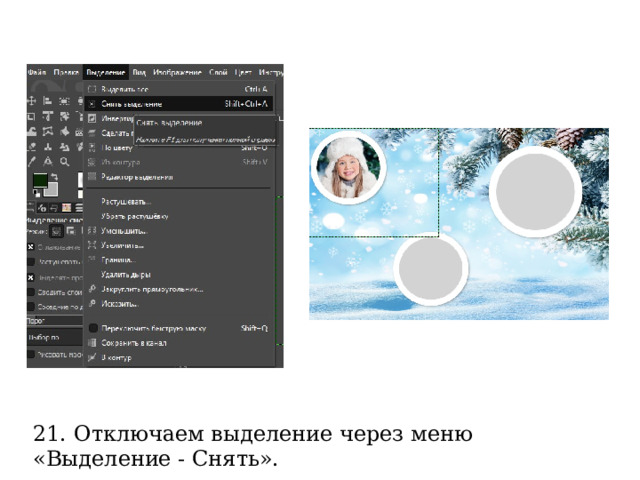The image size is (640, 480).
Task: Open the Undo History tab icon
Action: 53,208
